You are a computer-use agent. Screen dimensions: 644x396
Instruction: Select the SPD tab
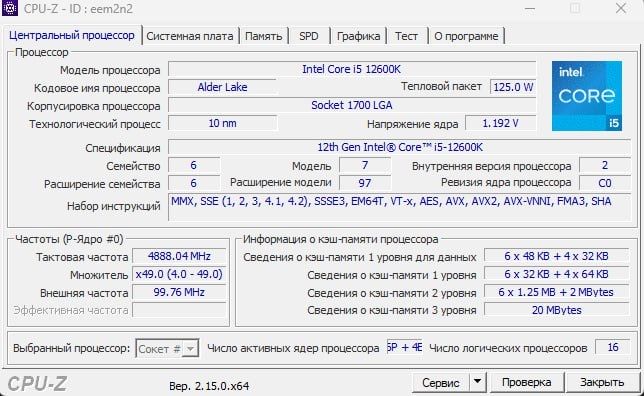point(309,36)
